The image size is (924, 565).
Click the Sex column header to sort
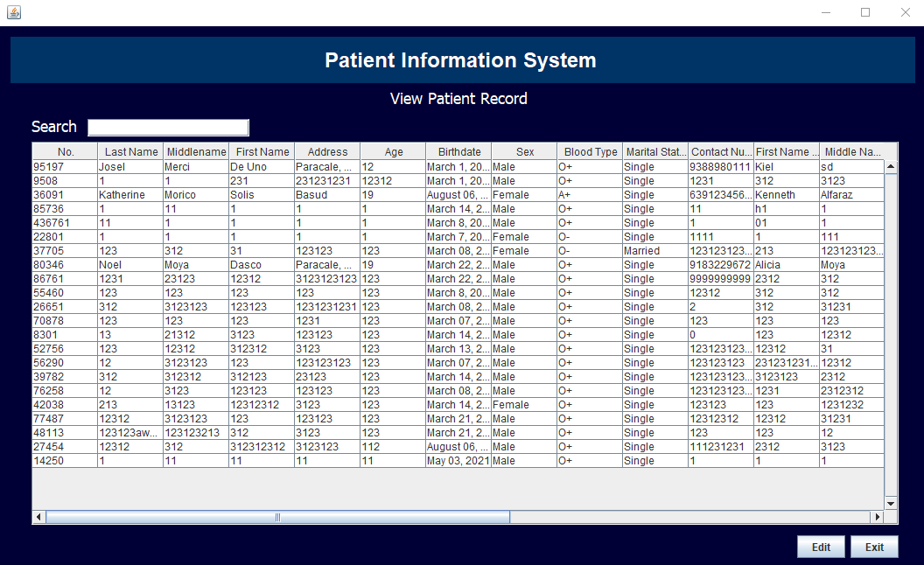[522, 150]
